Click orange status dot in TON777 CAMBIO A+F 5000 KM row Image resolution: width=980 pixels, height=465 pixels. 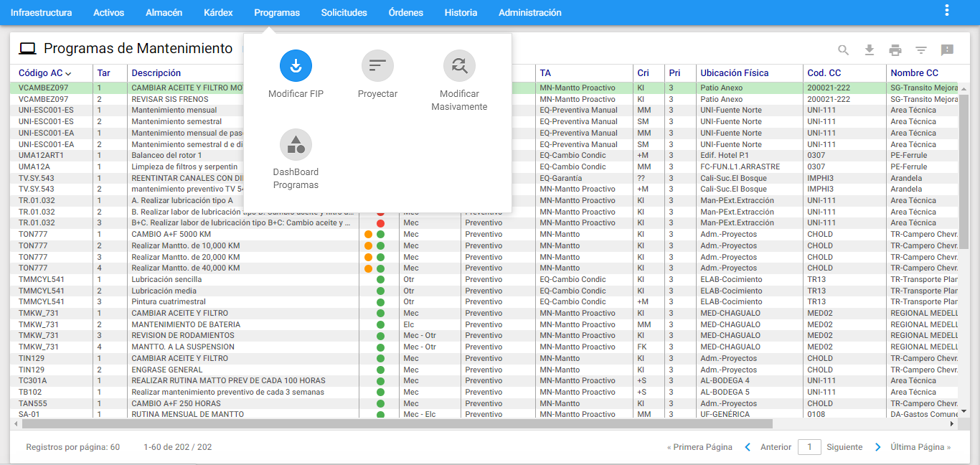point(369,235)
